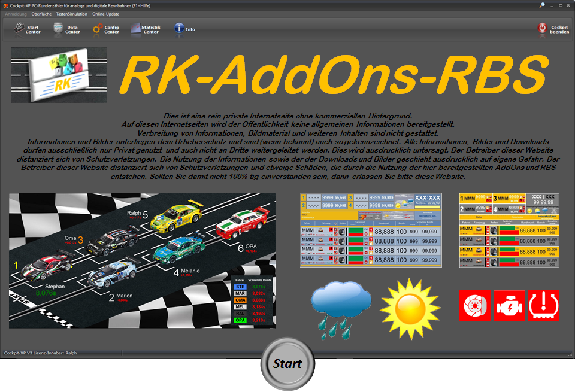The height and width of the screenshot is (392, 575).
Task: Click the red engine warning icon
Action: click(x=509, y=306)
